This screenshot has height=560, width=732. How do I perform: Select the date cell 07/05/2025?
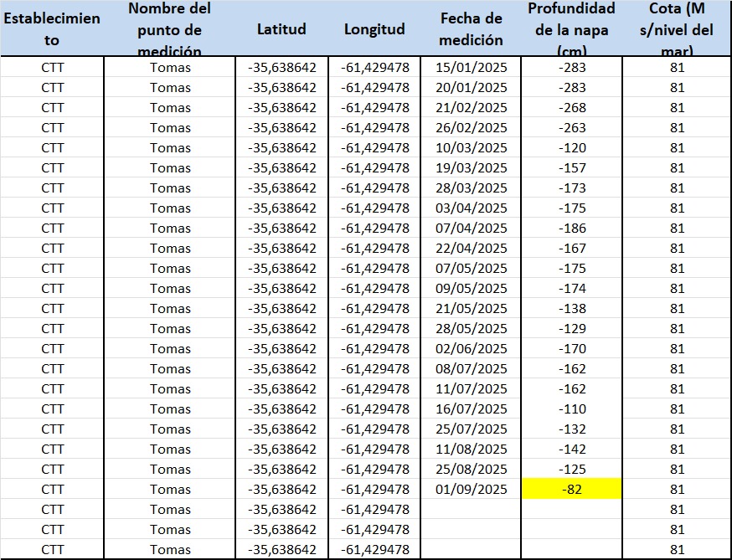(471, 269)
